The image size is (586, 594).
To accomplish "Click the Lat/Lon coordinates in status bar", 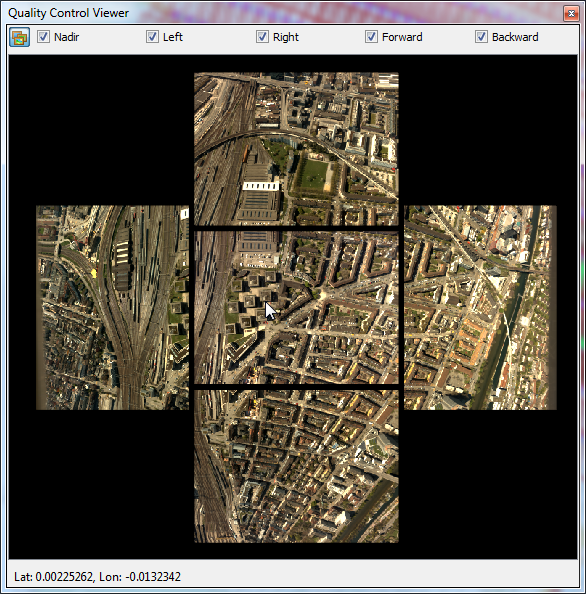I will [x=97, y=577].
